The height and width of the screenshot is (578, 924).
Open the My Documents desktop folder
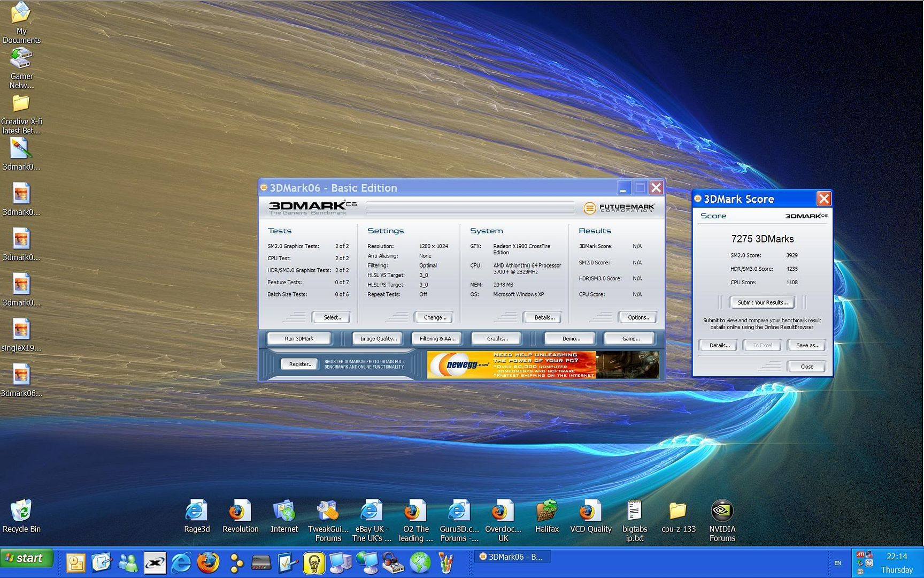(21, 21)
